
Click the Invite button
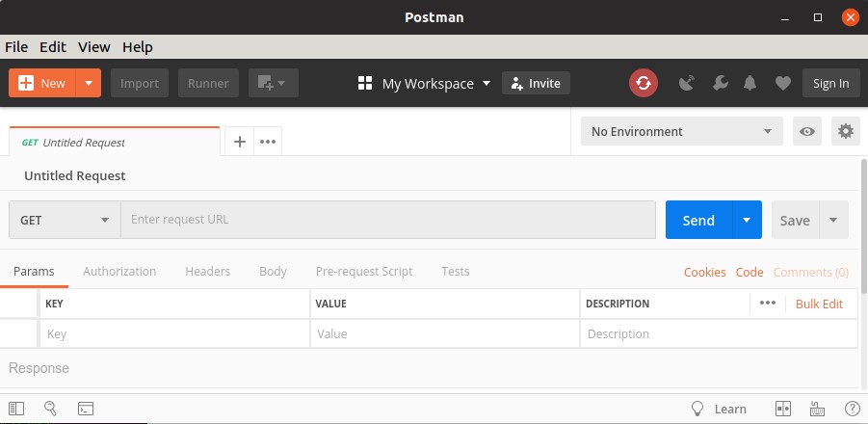[x=536, y=83]
